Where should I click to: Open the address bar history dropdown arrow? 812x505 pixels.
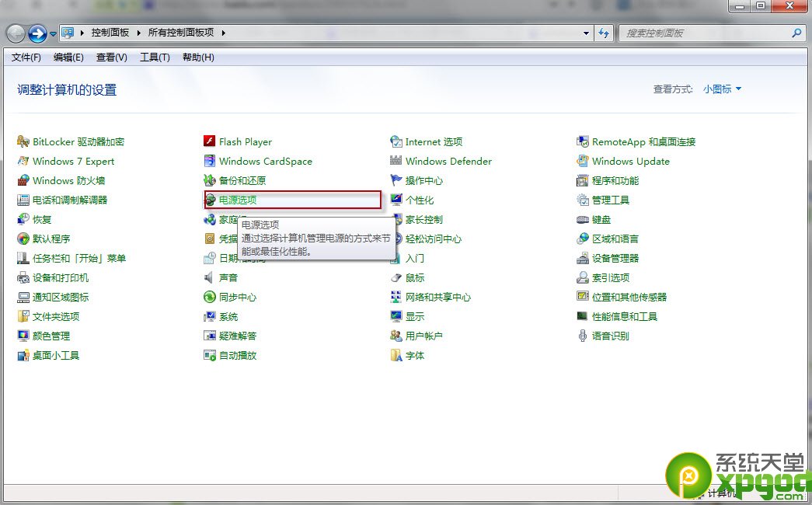coord(587,33)
